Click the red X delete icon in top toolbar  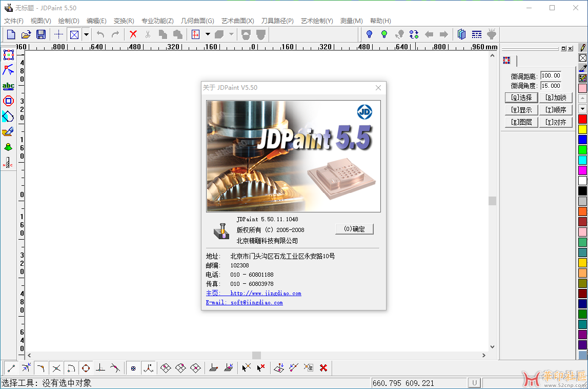pyautogui.click(x=133, y=34)
